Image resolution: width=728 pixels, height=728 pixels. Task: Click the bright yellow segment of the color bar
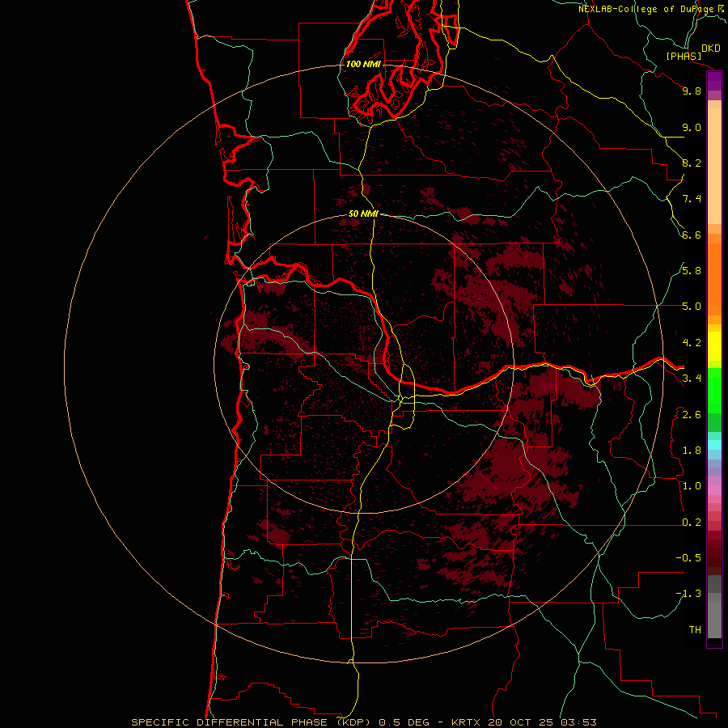pos(714,346)
